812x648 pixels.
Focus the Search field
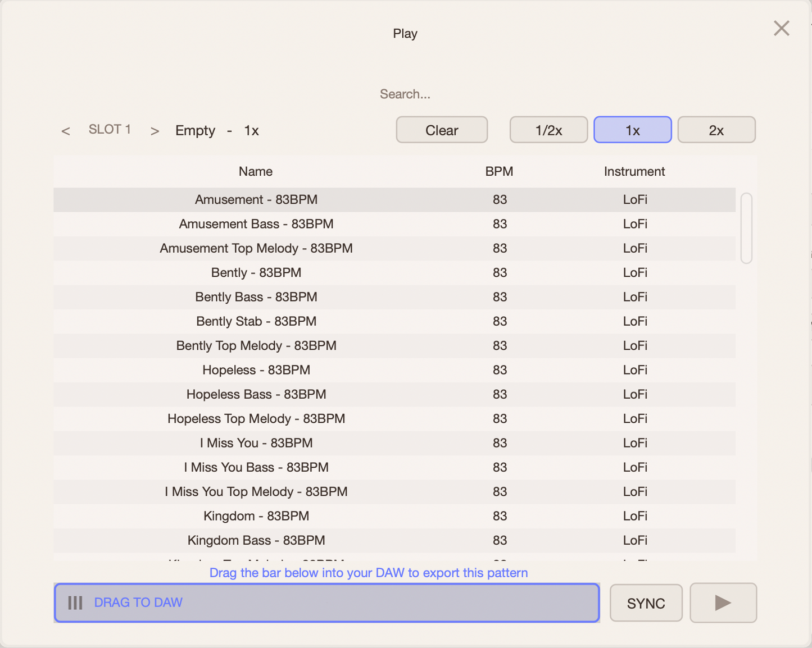405,94
